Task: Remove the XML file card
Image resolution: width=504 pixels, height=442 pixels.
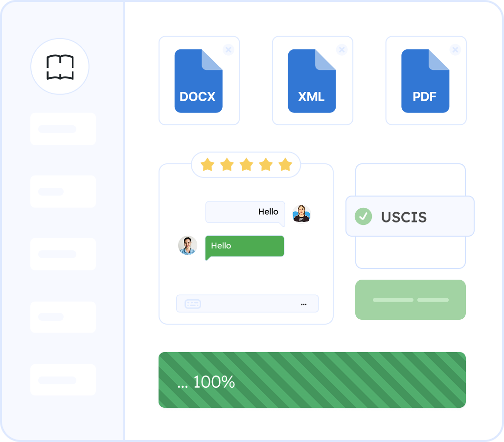Action: pos(342,49)
